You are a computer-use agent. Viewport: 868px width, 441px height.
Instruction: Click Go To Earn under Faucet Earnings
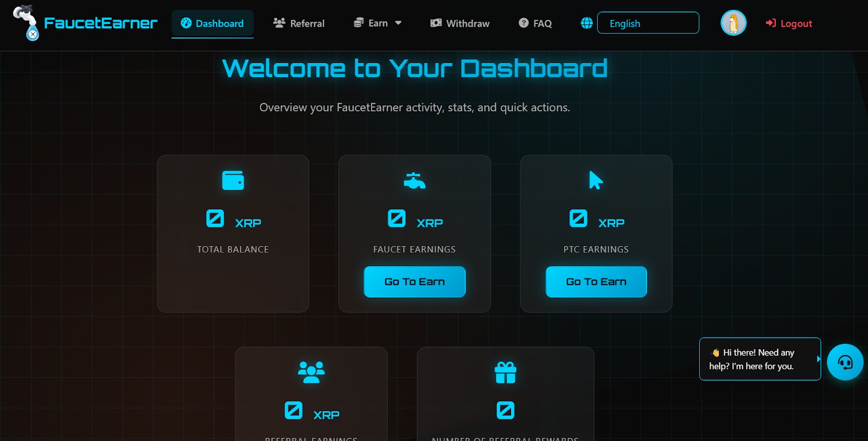[x=414, y=282]
